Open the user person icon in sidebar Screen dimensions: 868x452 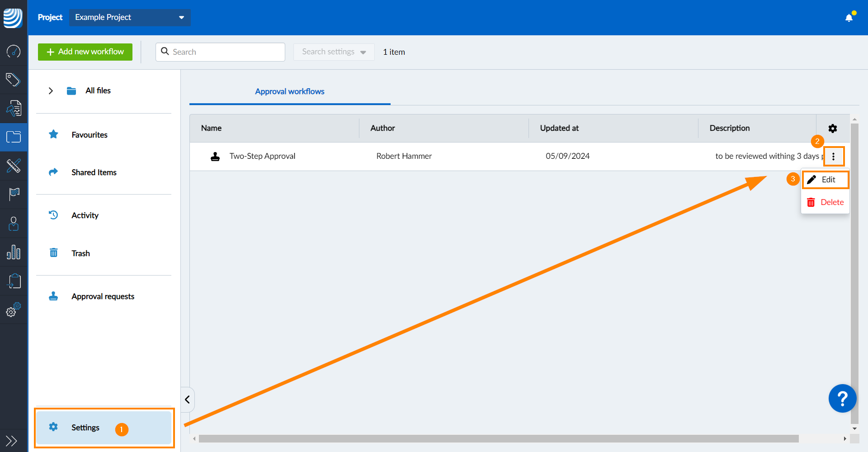[x=14, y=224]
